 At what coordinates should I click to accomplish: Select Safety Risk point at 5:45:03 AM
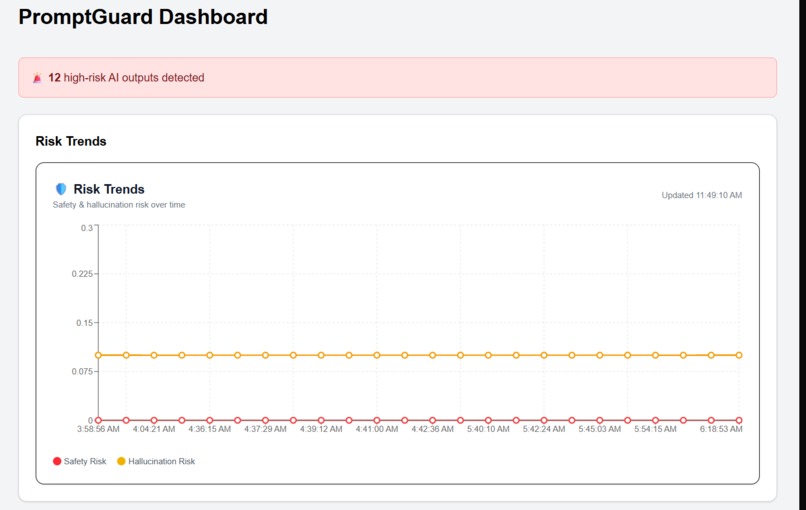[599, 420]
